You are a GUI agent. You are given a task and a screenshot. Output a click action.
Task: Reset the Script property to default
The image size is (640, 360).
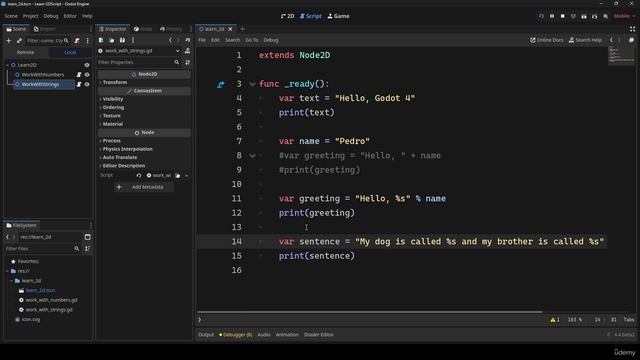tap(139, 176)
